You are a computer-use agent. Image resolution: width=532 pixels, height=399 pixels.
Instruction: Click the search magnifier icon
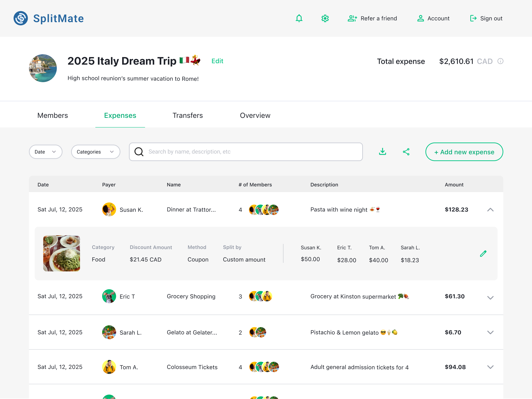click(x=139, y=152)
